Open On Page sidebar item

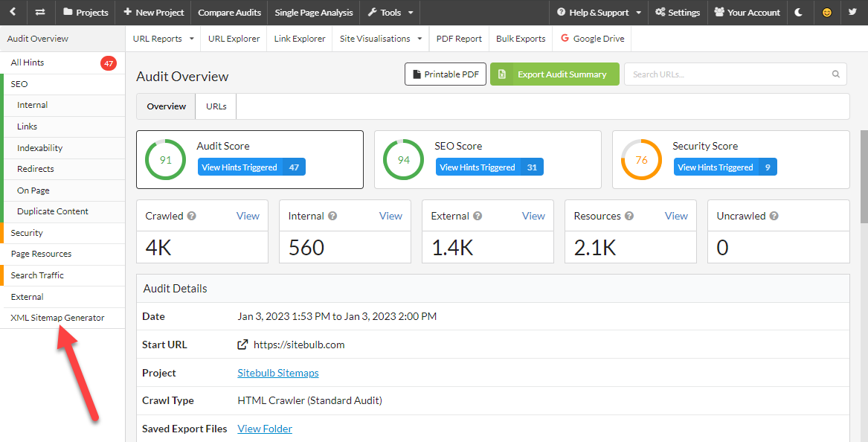tap(64, 190)
